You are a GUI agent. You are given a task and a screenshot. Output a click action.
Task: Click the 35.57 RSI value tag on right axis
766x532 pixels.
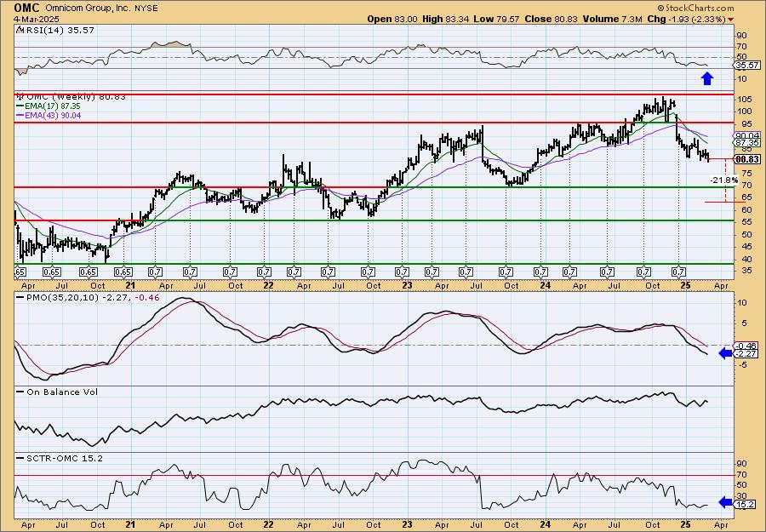[x=747, y=65]
